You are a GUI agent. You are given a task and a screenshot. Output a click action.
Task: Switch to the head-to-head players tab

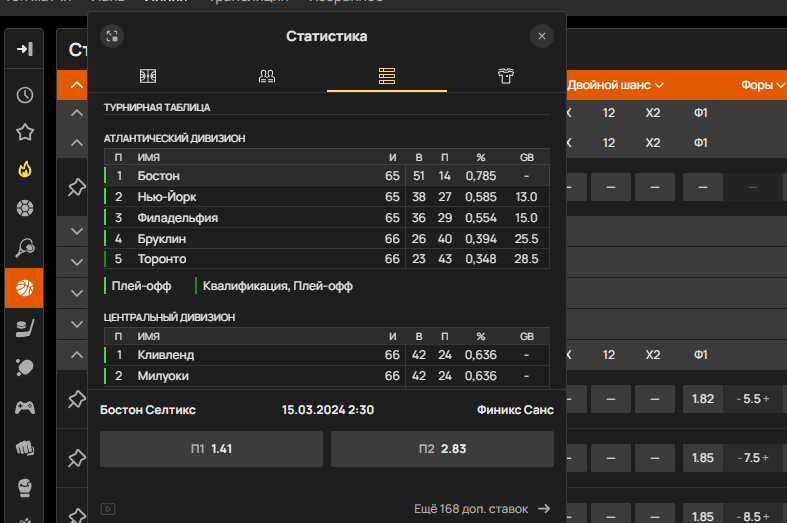click(267, 76)
